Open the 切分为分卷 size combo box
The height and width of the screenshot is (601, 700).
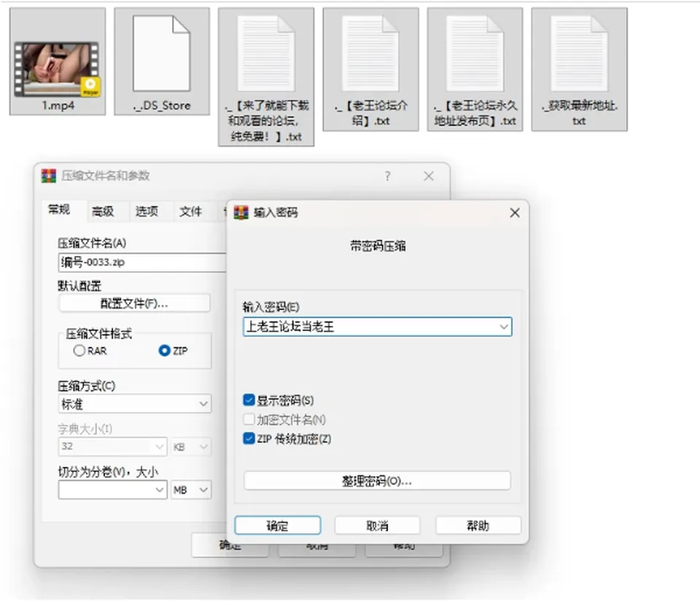(112, 490)
